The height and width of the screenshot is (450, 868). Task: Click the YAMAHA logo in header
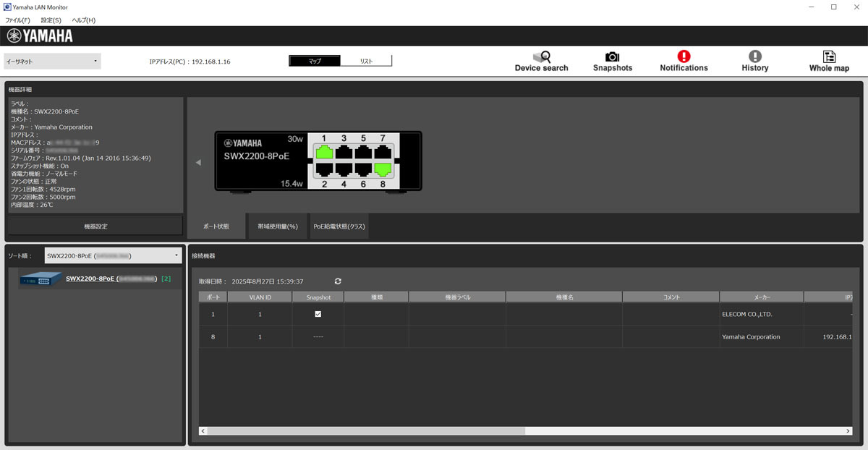click(40, 36)
